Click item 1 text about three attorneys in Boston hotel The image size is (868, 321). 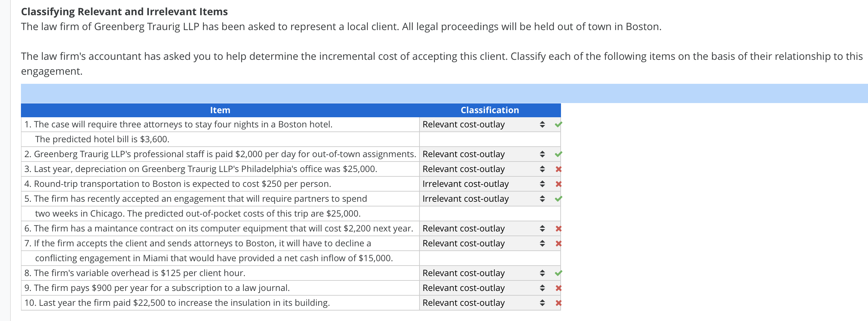click(x=178, y=124)
